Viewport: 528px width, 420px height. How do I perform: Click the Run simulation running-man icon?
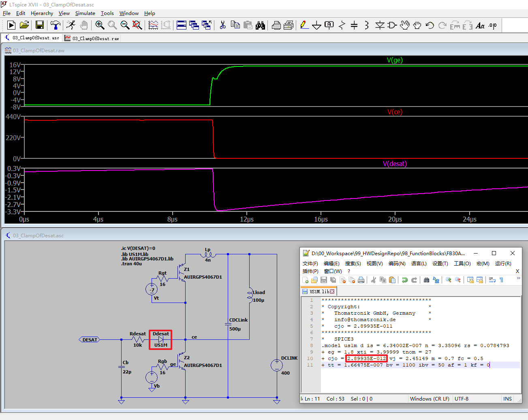[71, 25]
